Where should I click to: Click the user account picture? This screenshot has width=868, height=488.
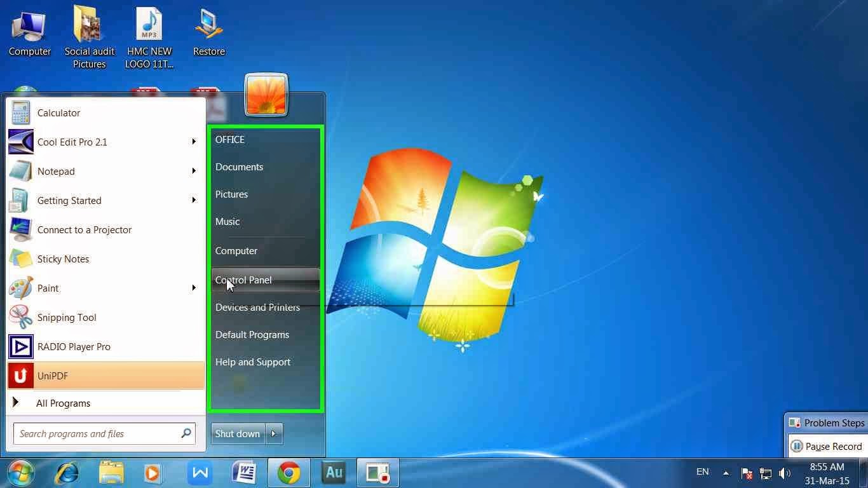(x=266, y=95)
